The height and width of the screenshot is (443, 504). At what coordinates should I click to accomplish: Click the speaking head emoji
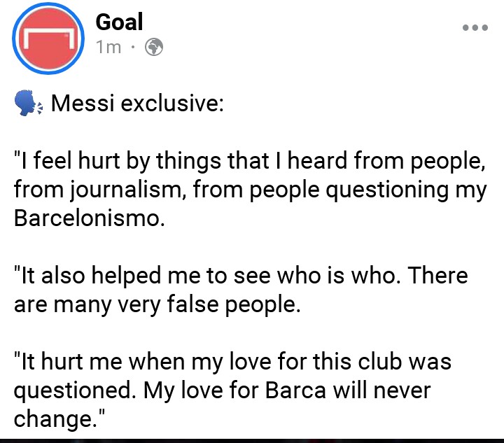27,105
